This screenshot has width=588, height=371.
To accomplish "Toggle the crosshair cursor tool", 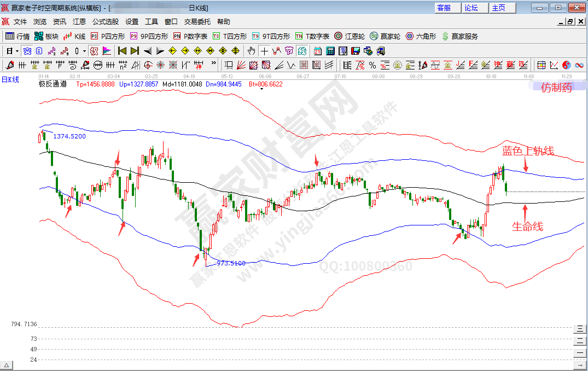I will 264,51.
